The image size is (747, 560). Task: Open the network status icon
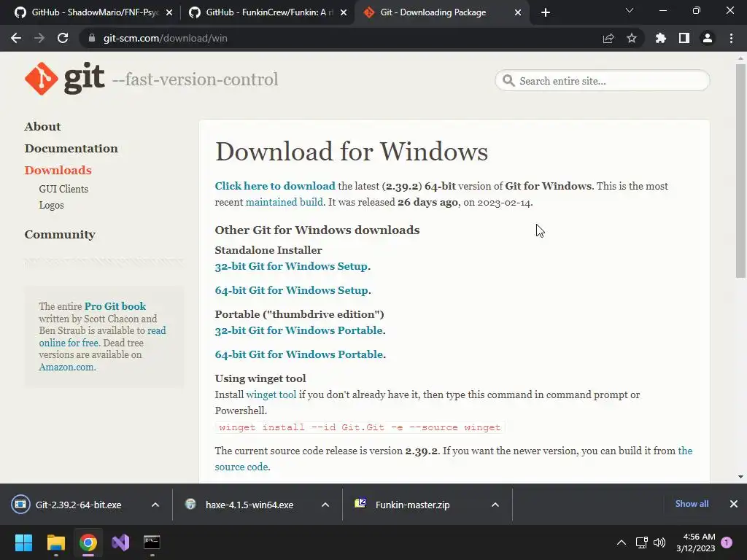tap(642, 542)
